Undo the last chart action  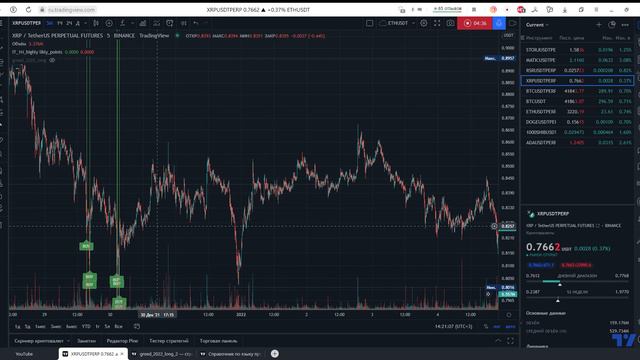pyautogui.click(x=196, y=23)
